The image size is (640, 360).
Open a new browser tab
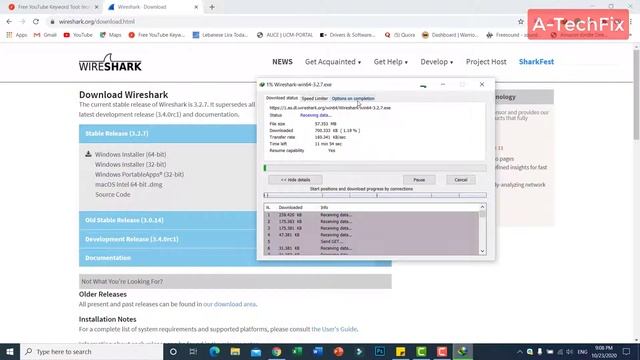(212, 7)
